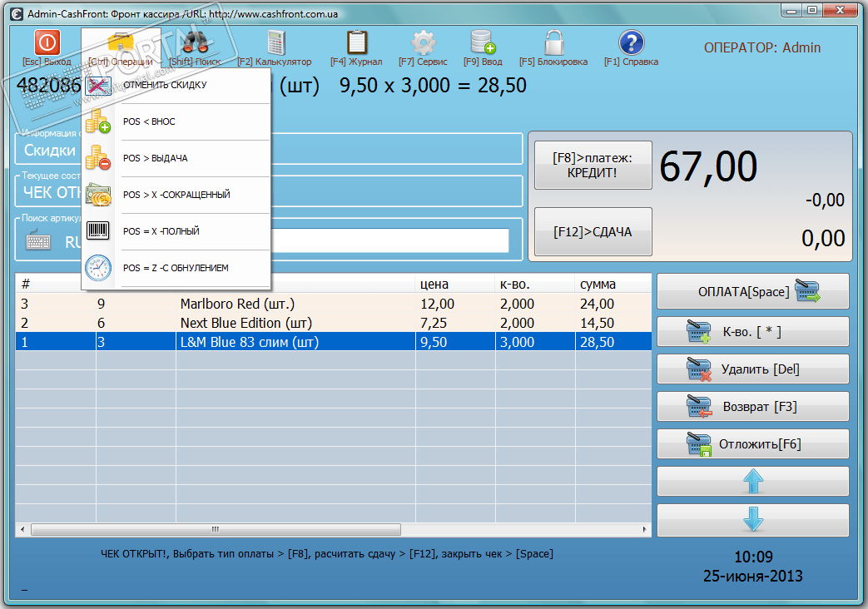The width and height of the screenshot is (868, 609).
Task: Select POS > X -СОКРАЩЕННЫЙ report
Action: click(176, 195)
